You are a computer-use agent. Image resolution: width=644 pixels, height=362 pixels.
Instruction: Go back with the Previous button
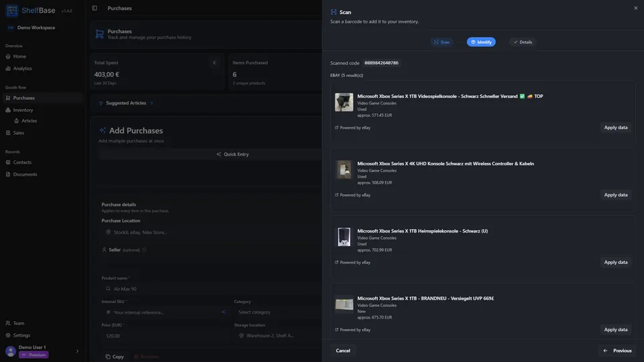[x=617, y=351]
